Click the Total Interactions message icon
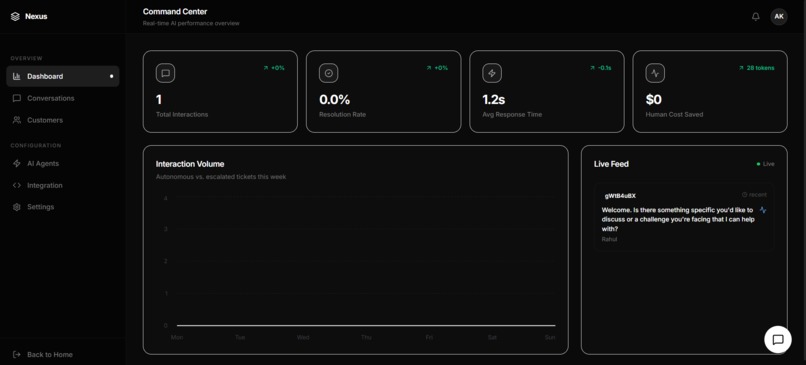The height and width of the screenshot is (365, 806). click(166, 73)
